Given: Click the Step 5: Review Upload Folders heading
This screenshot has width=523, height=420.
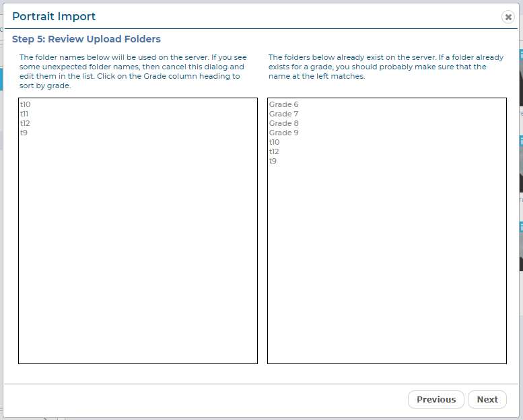Looking at the screenshot, I should (86, 39).
